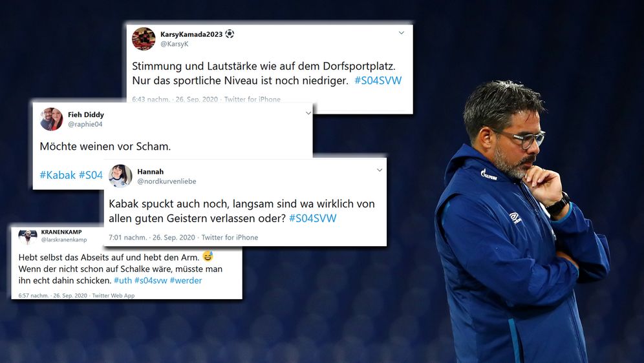Screen dimensions: 644x363
Task: Click the sweating smile emoji in KRANENKAMP tweet
Action: point(208,256)
